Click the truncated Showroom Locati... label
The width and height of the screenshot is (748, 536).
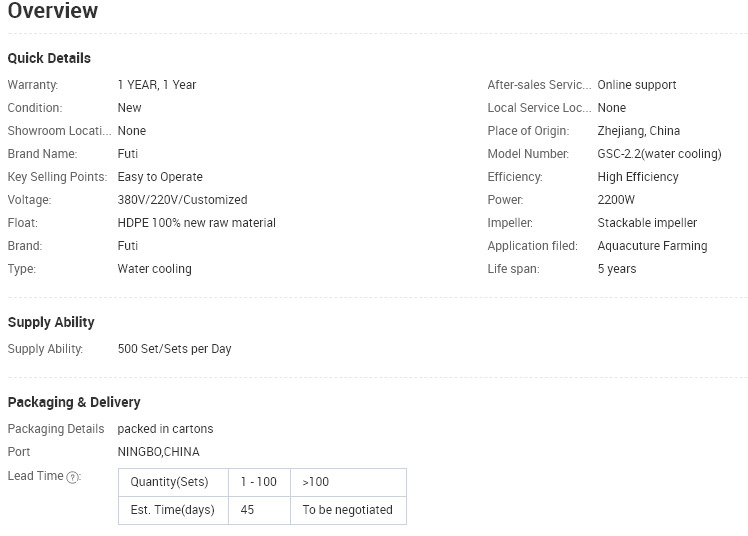(59, 131)
